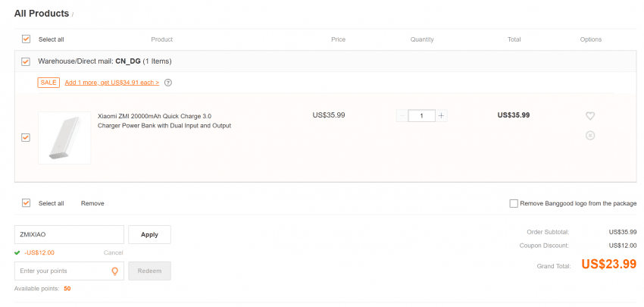Screen dimensions: 644x307
Task: Click the -US$12.00 applied coupon message
Action: tap(39, 252)
